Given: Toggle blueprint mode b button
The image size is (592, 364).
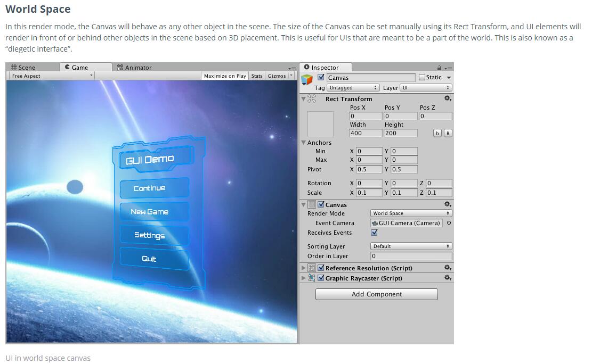Looking at the screenshot, I should coord(437,133).
